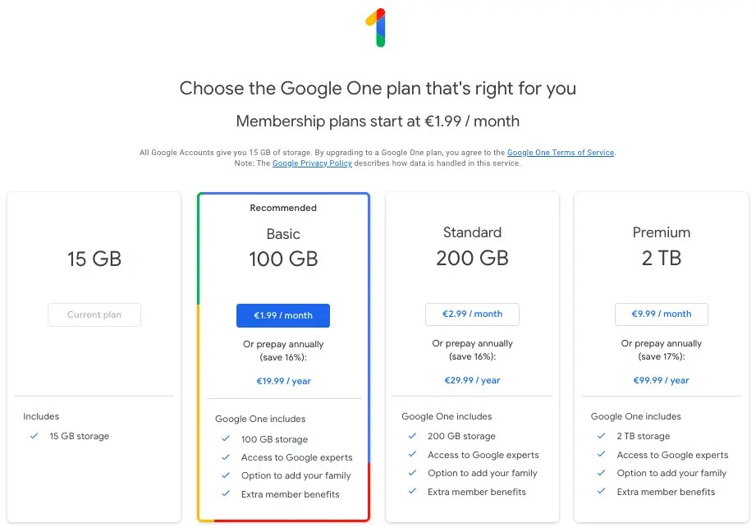Choose the €99.99 / year annual Premium option
Image resolution: width=756 pixels, height=532 pixels.
tap(661, 379)
